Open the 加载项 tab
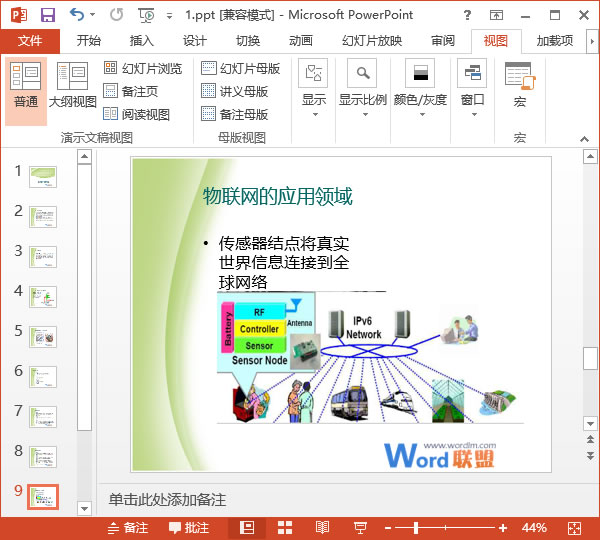Screen dimensions: 600x540 554,41
